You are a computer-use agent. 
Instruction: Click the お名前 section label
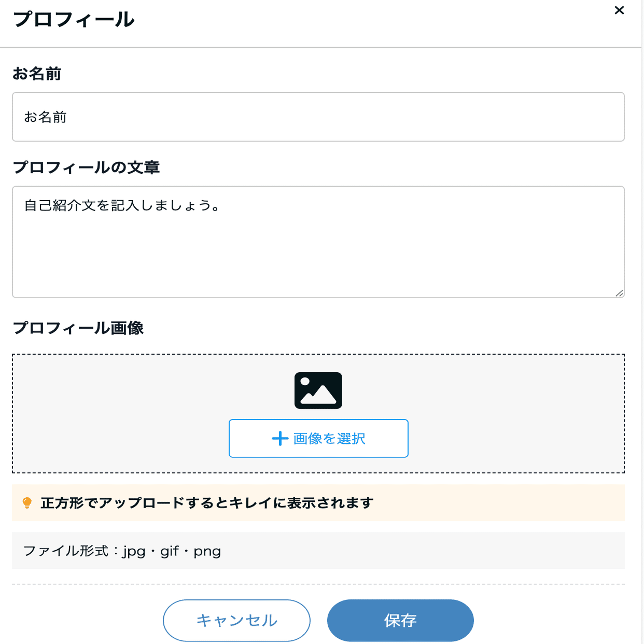(x=38, y=74)
